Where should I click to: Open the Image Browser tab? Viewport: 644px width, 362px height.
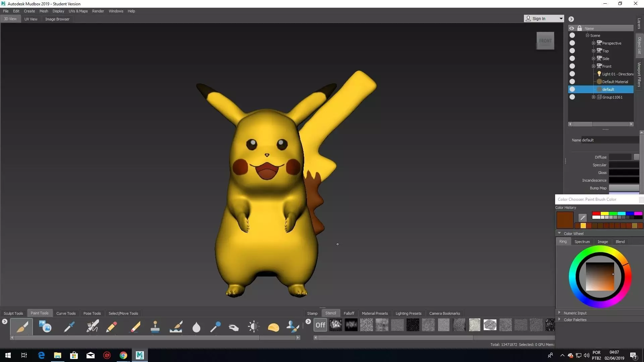(57, 19)
